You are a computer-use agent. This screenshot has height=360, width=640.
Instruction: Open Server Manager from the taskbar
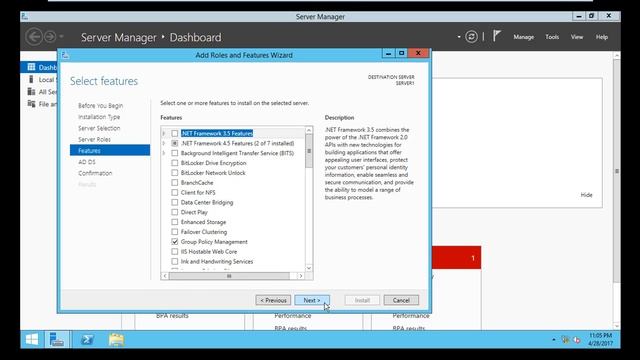(x=56, y=340)
